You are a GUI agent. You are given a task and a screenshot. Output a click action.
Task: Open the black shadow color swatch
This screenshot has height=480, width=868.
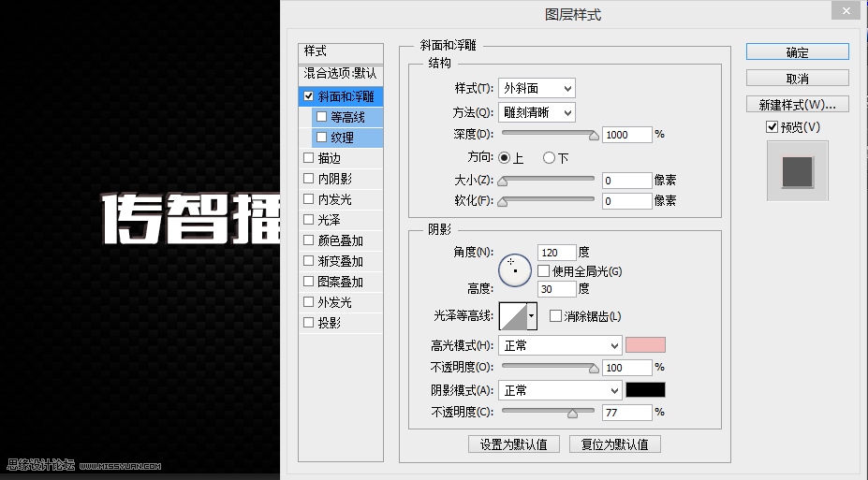pos(645,390)
